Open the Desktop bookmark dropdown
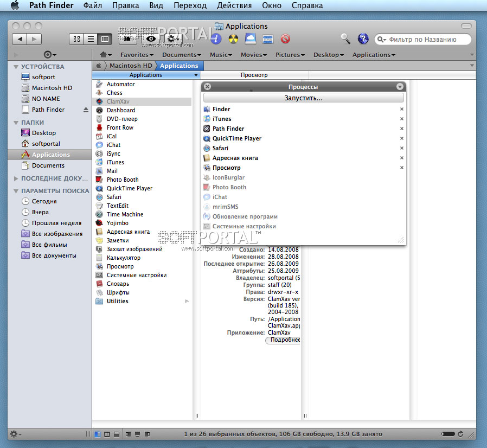The height and width of the screenshot is (448, 487). click(x=328, y=55)
